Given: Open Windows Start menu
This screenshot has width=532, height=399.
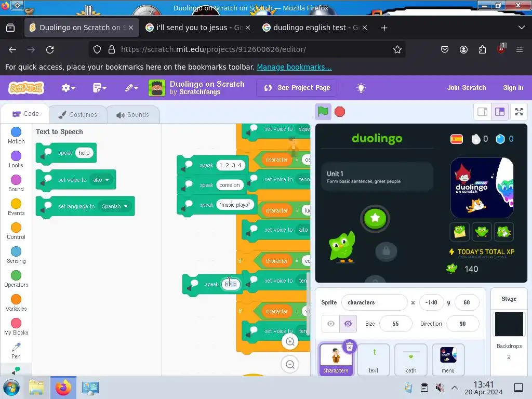Looking at the screenshot, I should [x=11, y=388].
